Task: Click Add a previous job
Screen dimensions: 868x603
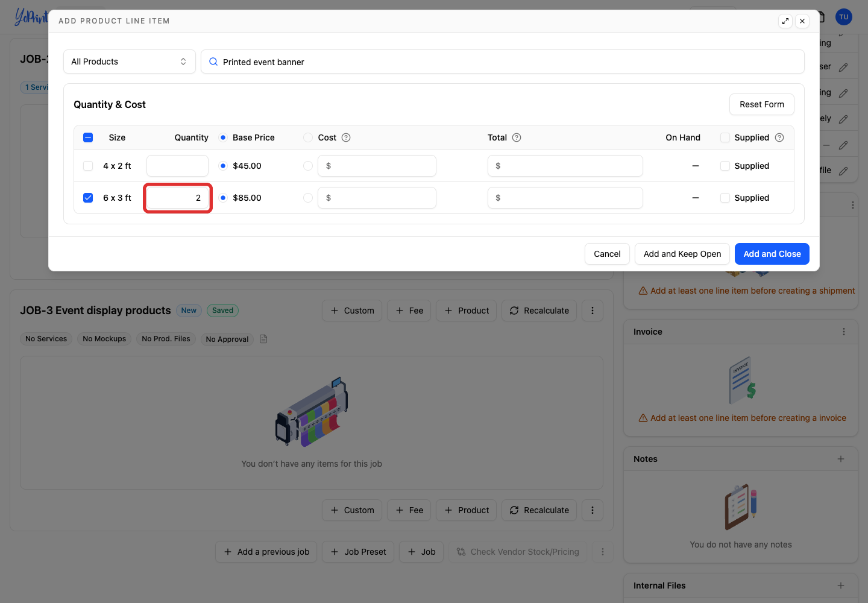Action: [x=266, y=552]
